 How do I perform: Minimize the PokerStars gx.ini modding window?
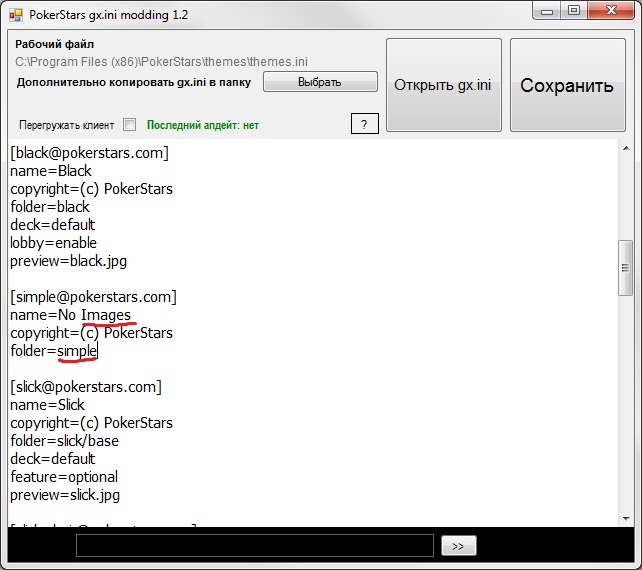click(x=547, y=11)
